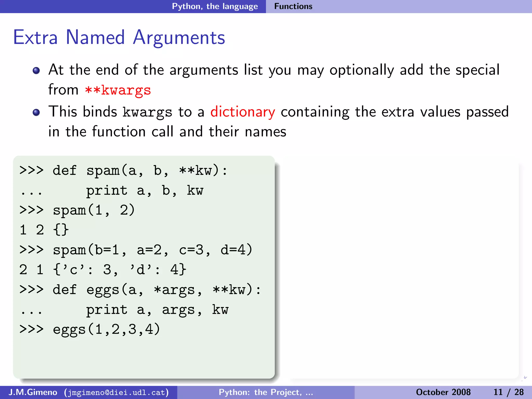
Task: Click the red word 'dictionary'
Action: (243, 112)
